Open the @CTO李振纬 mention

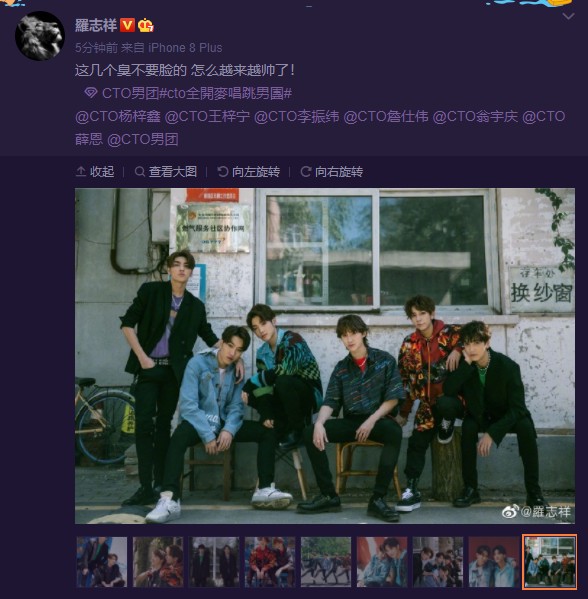point(296,116)
